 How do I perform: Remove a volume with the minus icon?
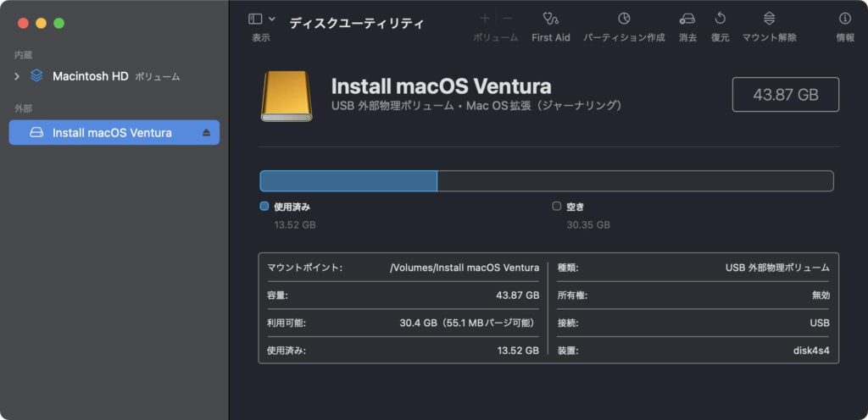click(507, 19)
